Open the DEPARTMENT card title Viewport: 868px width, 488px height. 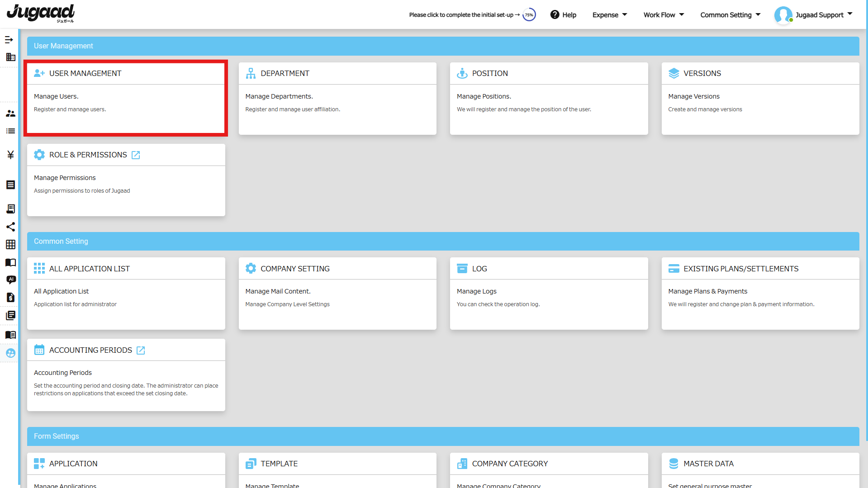pos(285,73)
